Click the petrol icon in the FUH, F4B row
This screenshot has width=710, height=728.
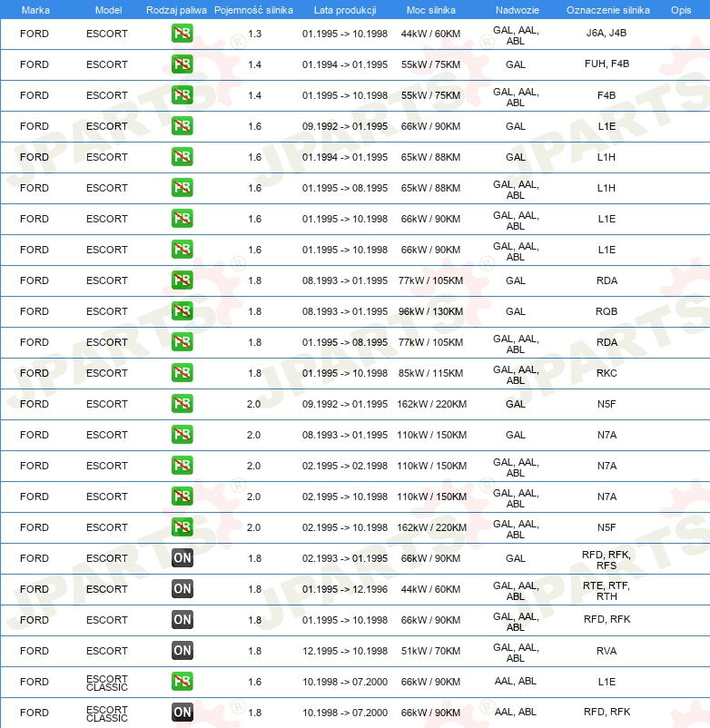pos(182,64)
